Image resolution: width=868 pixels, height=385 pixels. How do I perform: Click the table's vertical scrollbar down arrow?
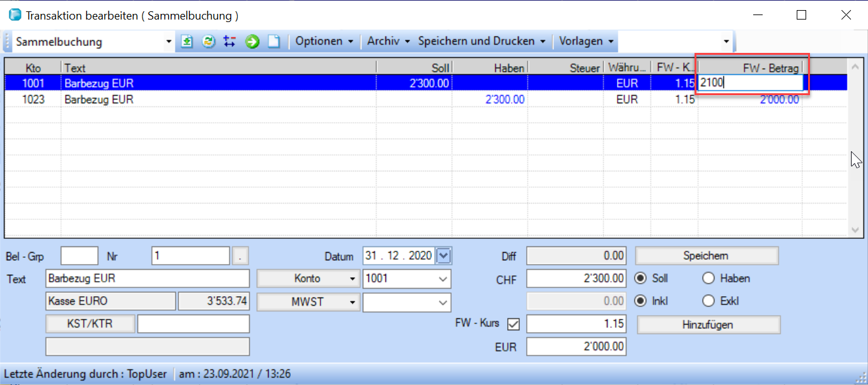(x=855, y=230)
